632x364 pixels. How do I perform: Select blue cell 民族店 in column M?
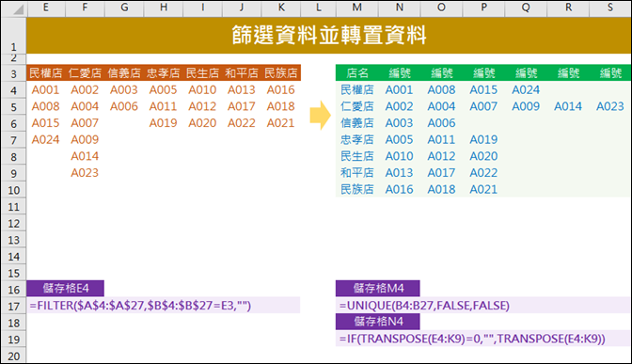[357, 189]
